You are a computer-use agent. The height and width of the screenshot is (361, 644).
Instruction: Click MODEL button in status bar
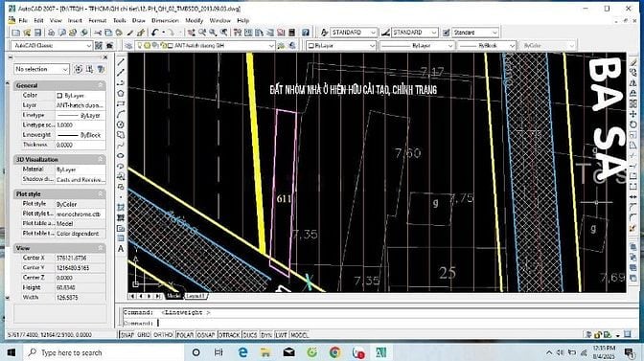coord(299,335)
